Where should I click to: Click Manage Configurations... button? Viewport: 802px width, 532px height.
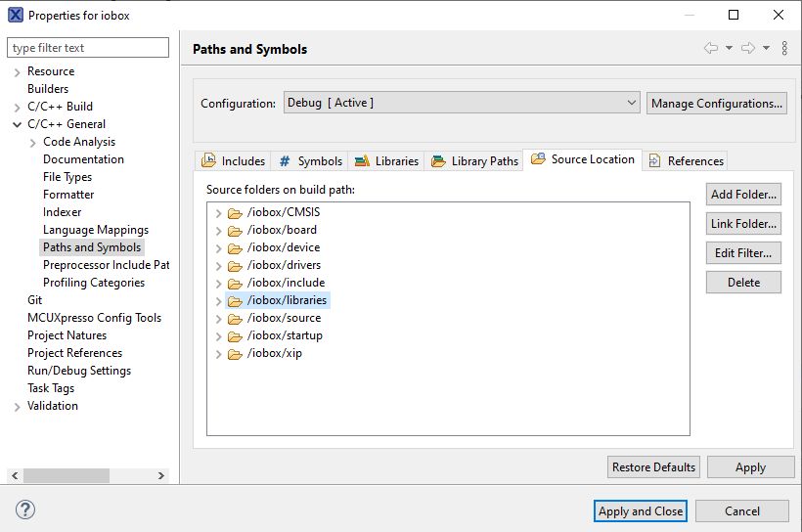pos(717,104)
